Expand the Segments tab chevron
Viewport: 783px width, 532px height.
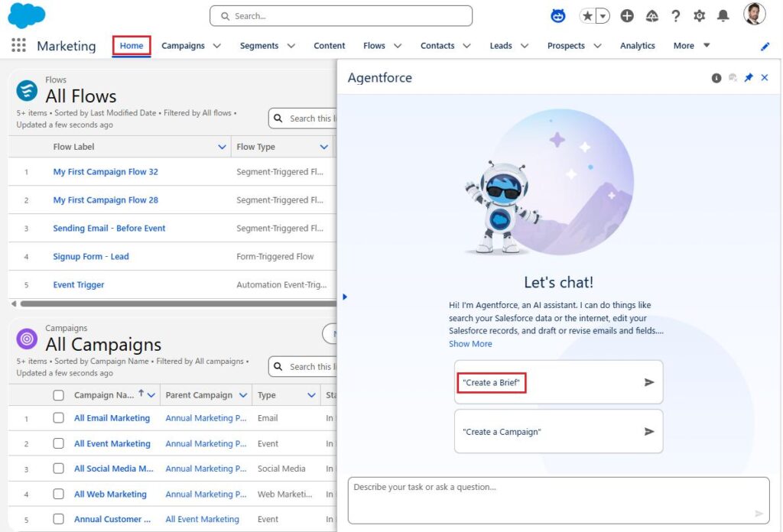click(291, 46)
